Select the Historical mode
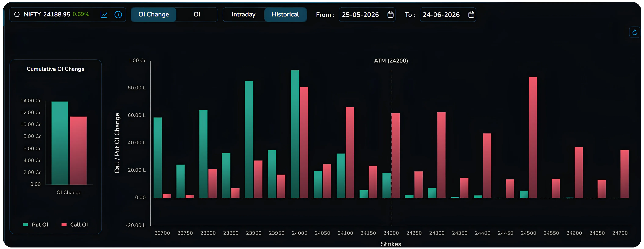The image size is (644, 249). coord(285,14)
